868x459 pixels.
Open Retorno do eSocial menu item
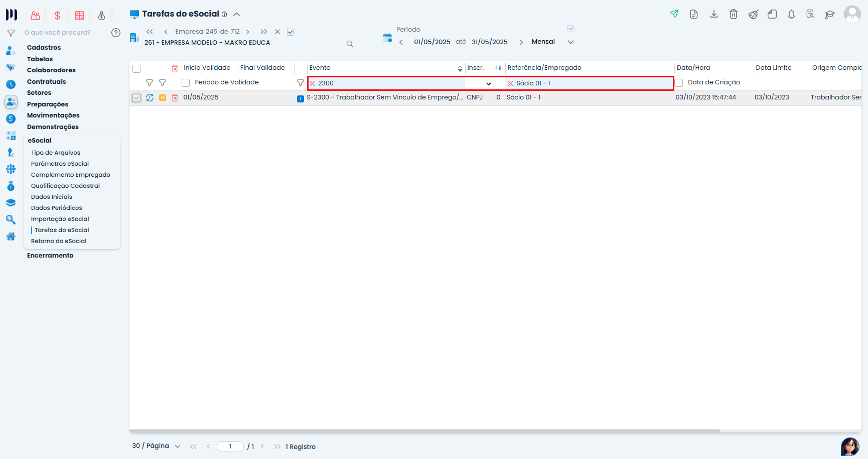pyautogui.click(x=59, y=241)
